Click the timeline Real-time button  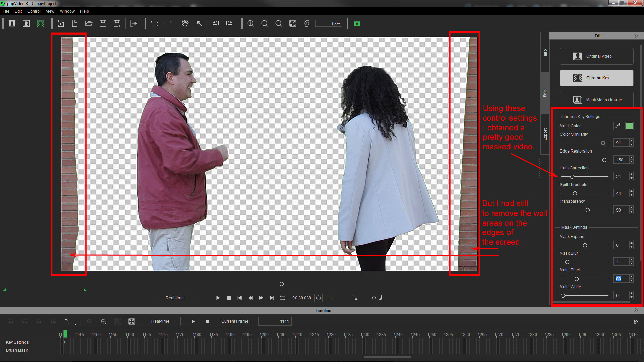[160, 321]
